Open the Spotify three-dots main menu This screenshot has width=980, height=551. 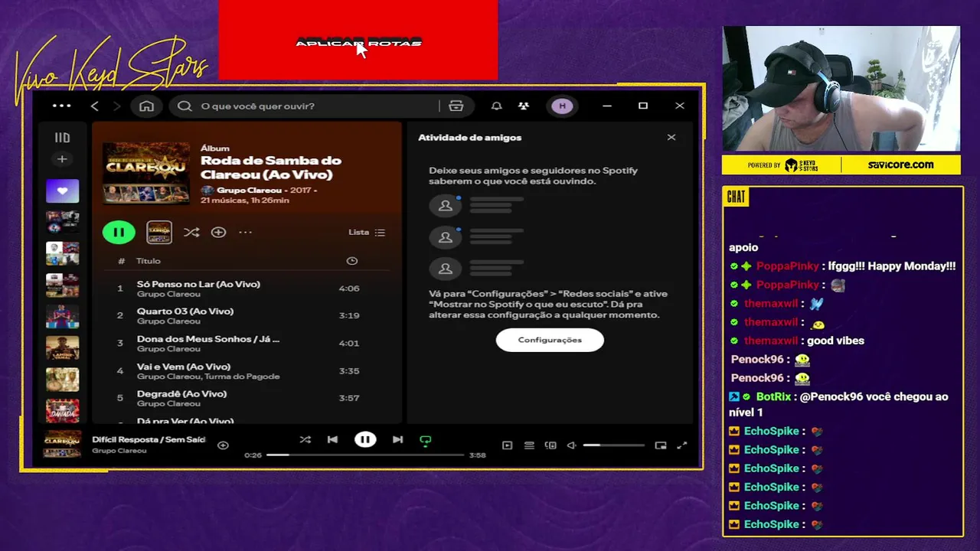[61, 106]
